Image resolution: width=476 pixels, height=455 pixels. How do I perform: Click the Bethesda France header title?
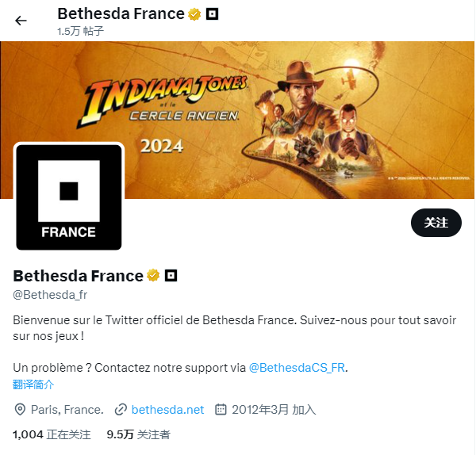(120, 13)
